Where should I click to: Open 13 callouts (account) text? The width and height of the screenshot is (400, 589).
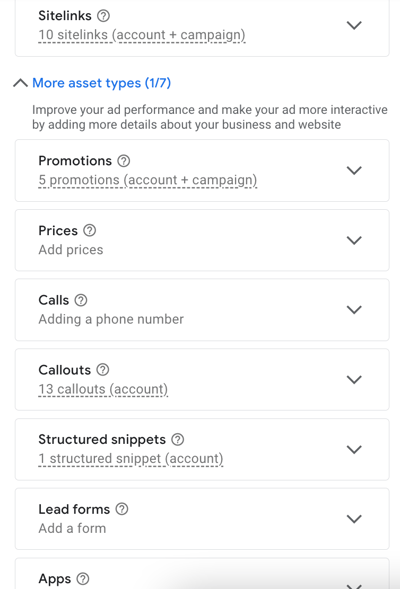pyautogui.click(x=103, y=389)
